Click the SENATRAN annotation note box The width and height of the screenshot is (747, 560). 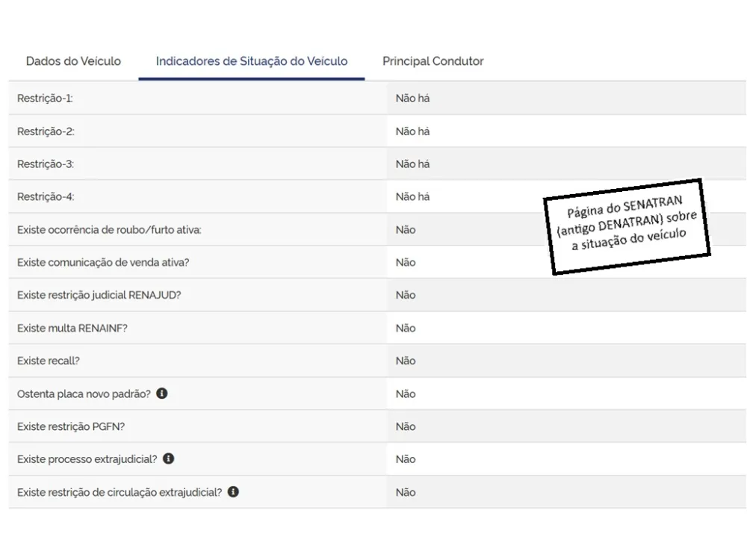pyautogui.click(x=627, y=227)
